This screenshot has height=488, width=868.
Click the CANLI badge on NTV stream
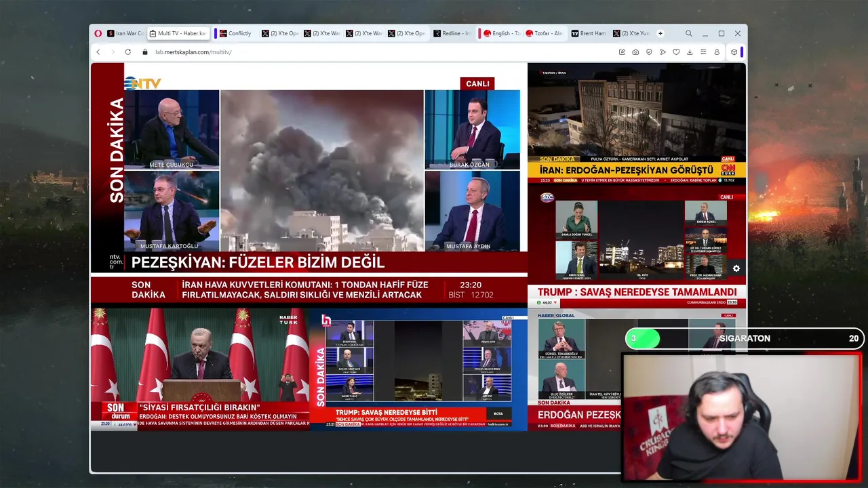477,84
